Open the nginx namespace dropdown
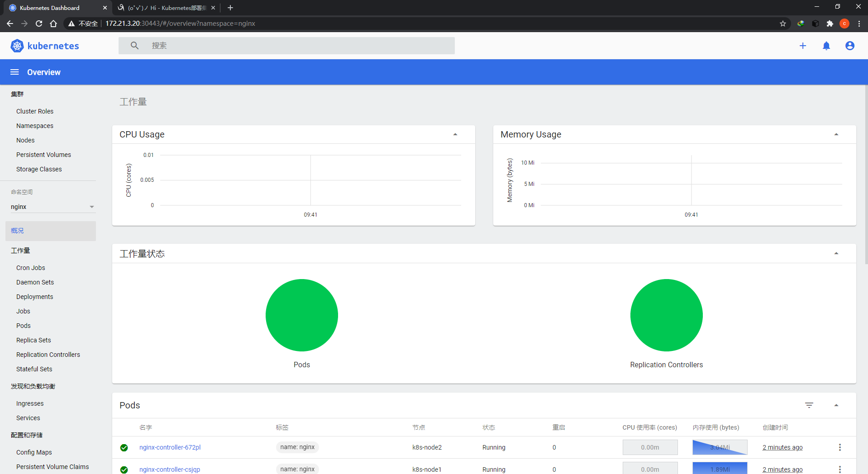This screenshot has height=474, width=868. [x=52, y=207]
